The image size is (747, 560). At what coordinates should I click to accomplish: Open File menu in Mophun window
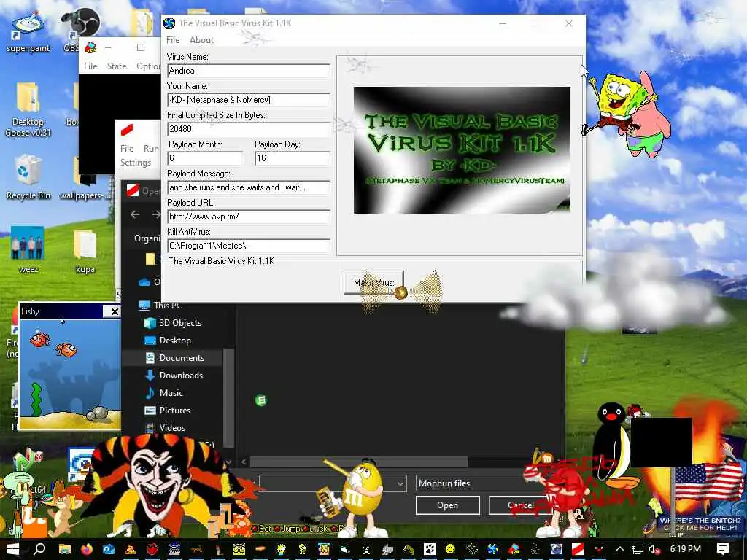[x=127, y=149]
